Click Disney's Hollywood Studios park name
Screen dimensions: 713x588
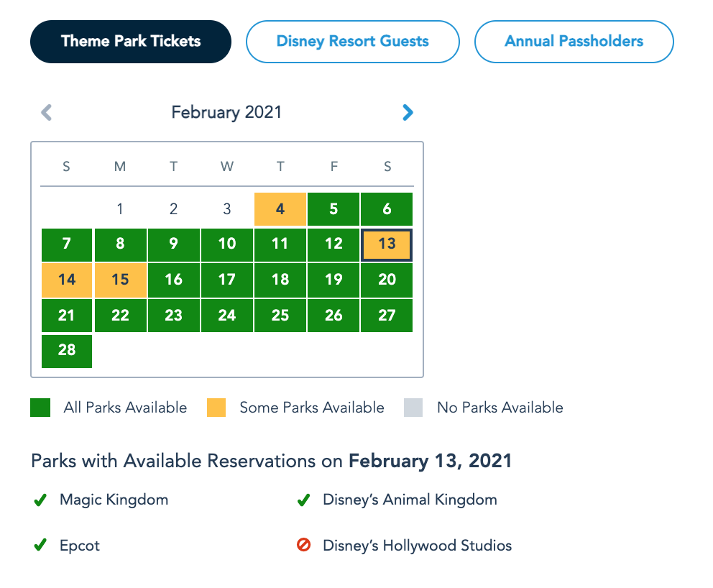click(417, 546)
